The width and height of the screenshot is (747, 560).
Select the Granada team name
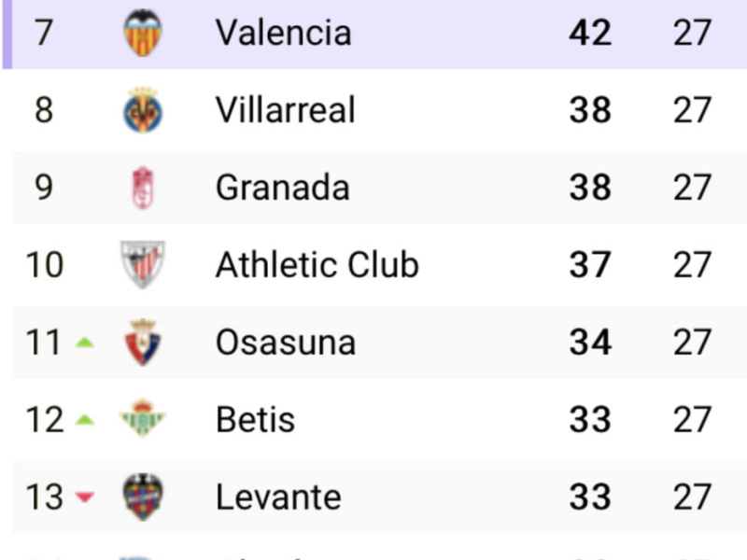pyautogui.click(x=282, y=188)
